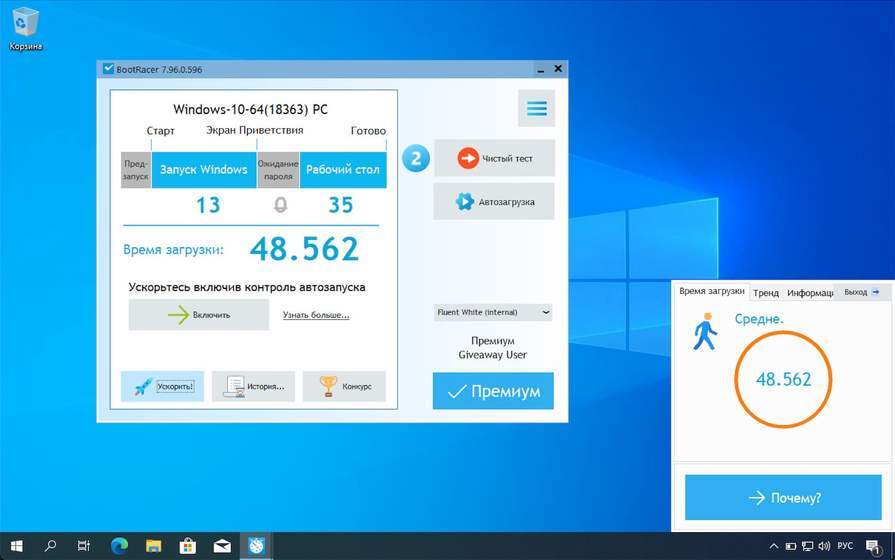Click the blue Премиум button
The width and height of the screenshot is (895, 560).
point(493,391)
